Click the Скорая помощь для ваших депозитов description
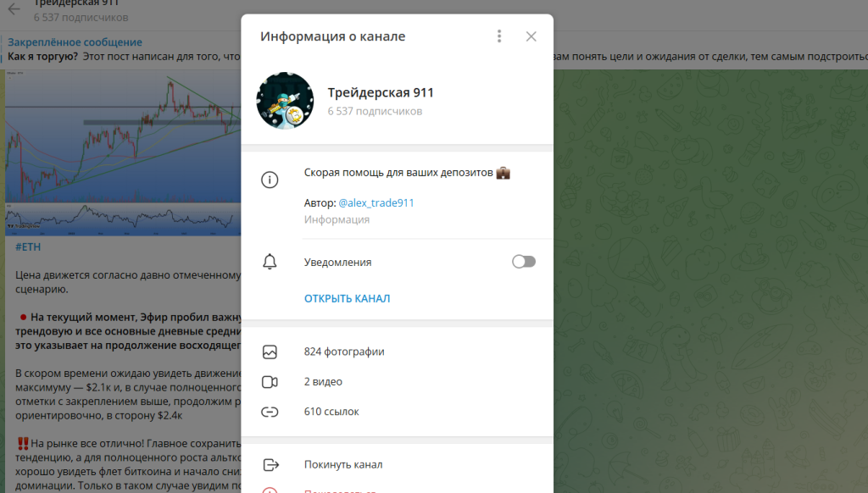 coord(407,173)
